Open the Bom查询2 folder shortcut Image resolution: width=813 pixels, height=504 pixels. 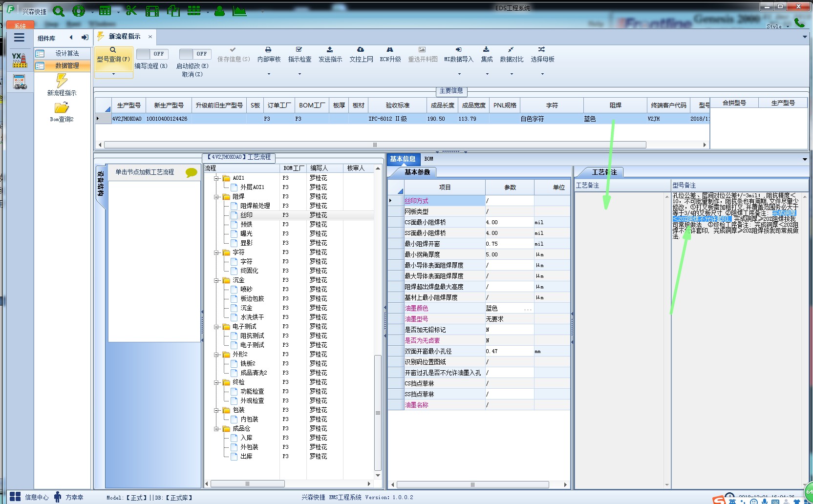(62, 112)
